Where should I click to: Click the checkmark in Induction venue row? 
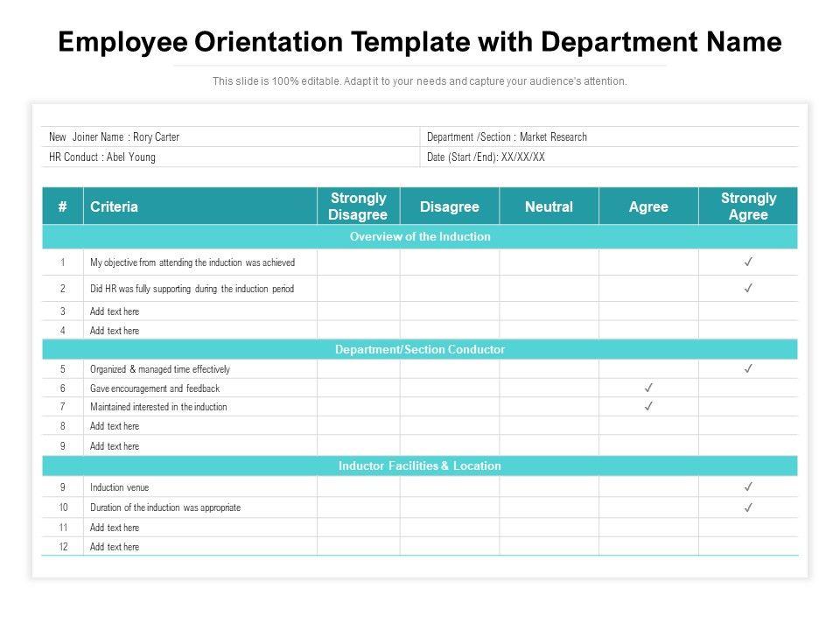[749, 486]
